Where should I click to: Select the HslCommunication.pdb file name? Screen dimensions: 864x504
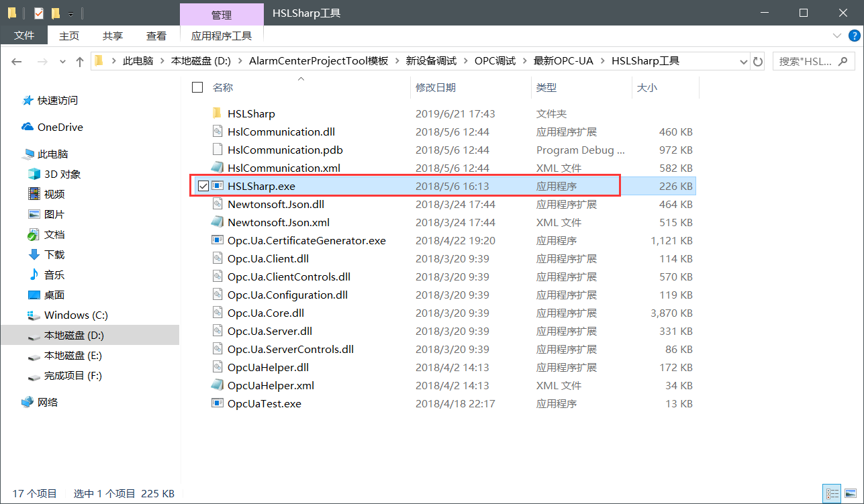[285, 150]
